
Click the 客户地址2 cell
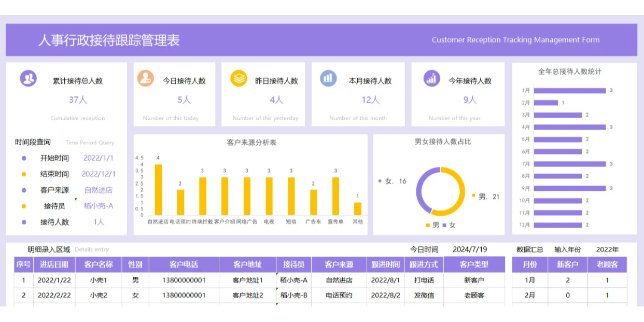pos(247,296)
